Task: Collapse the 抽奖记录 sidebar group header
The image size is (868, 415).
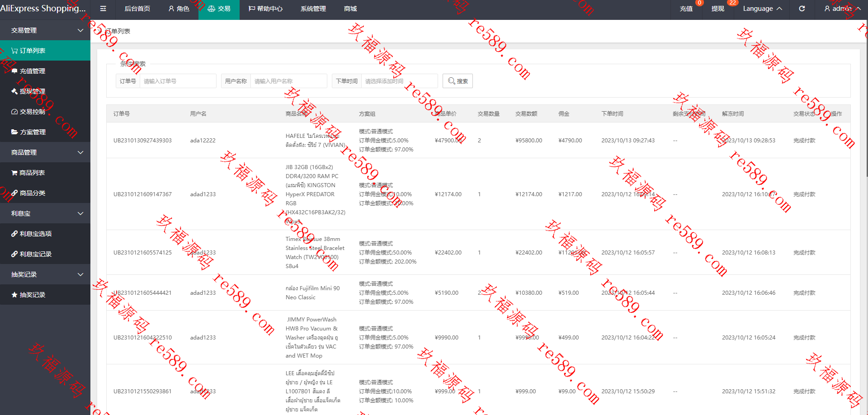Action: (45, 274)
